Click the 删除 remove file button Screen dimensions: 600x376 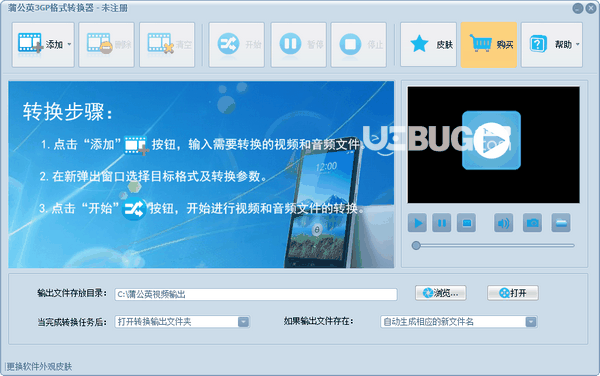coord(106,45)
